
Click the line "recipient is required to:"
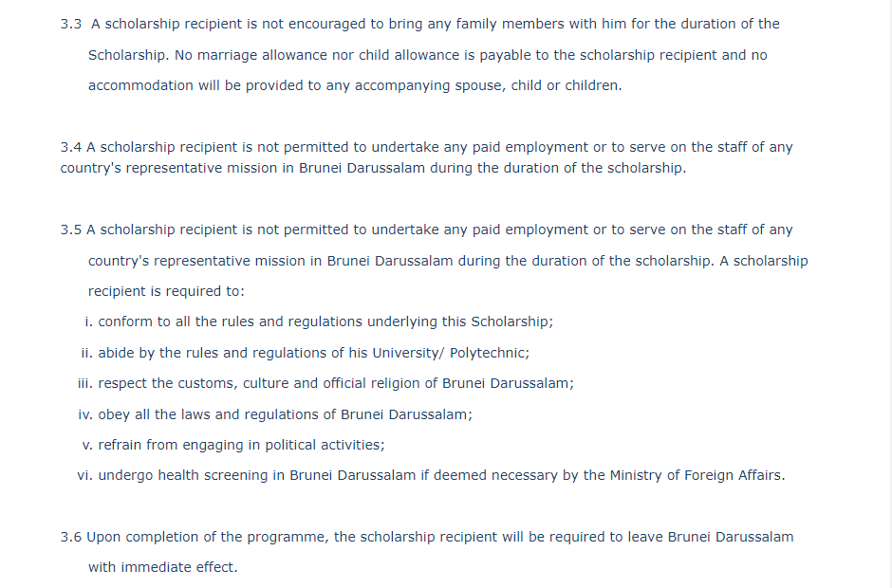[167, 291]
